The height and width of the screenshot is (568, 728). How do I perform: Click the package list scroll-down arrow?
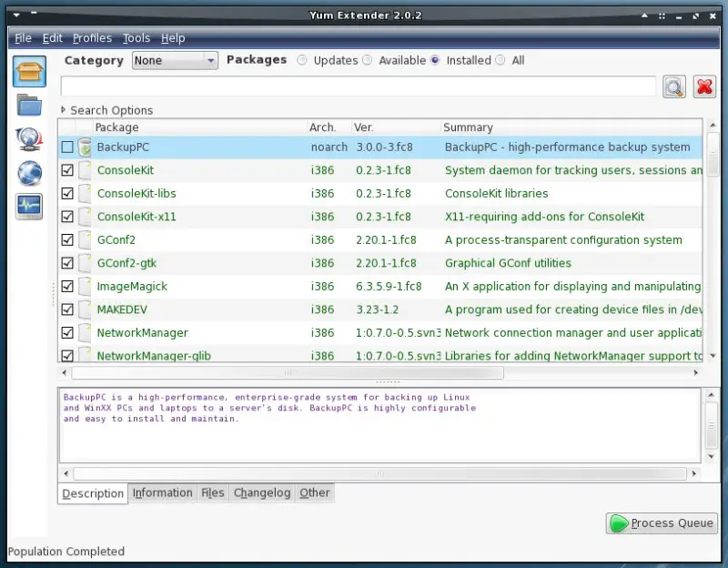713,356
